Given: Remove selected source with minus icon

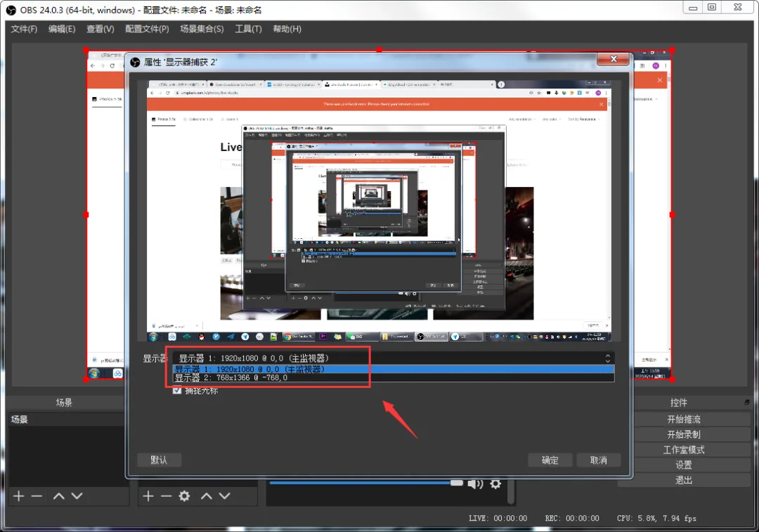Looking at the screenshot, I should click(166, 496).
